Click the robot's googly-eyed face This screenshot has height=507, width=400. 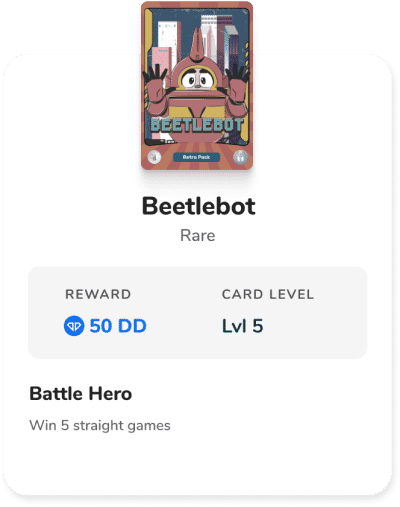click(x=197, y=79)
